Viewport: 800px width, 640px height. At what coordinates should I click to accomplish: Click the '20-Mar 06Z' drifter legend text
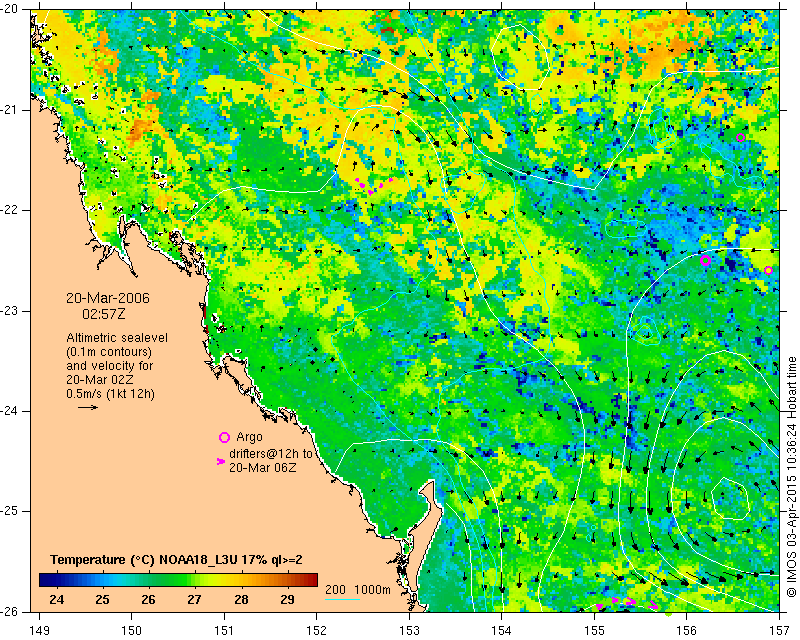(x=262, y=467)
